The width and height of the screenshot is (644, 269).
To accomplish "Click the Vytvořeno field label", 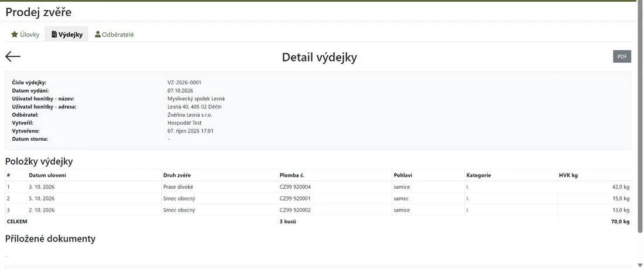I will pyautogui.click(x=25, y=131).
